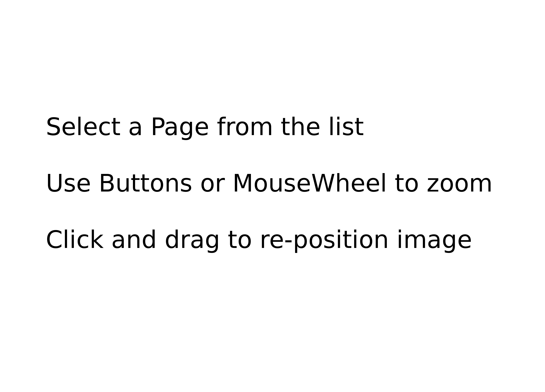Image resolution: width=545 pixels, height=392 pixels.
Task: Click the "Select a Page from the list" line
Action: (205, 127)
